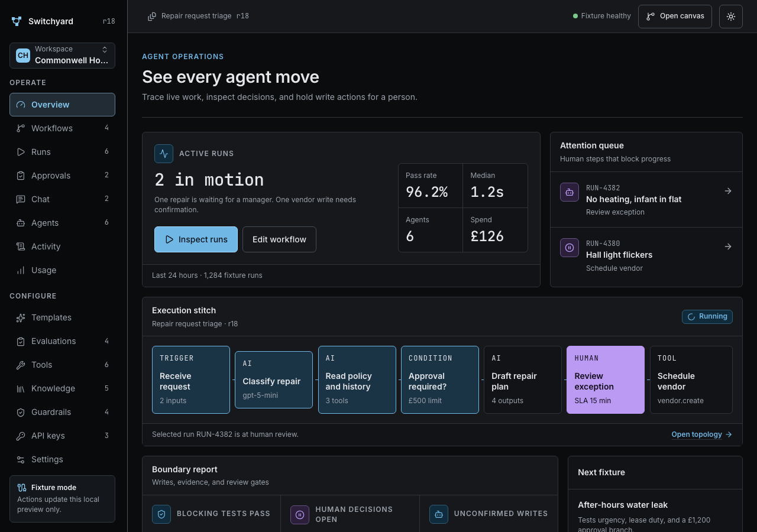The width and height of the screenshot is (757, 532).
Task: Click the Agents 6 stat
Action: click(431, 230)
